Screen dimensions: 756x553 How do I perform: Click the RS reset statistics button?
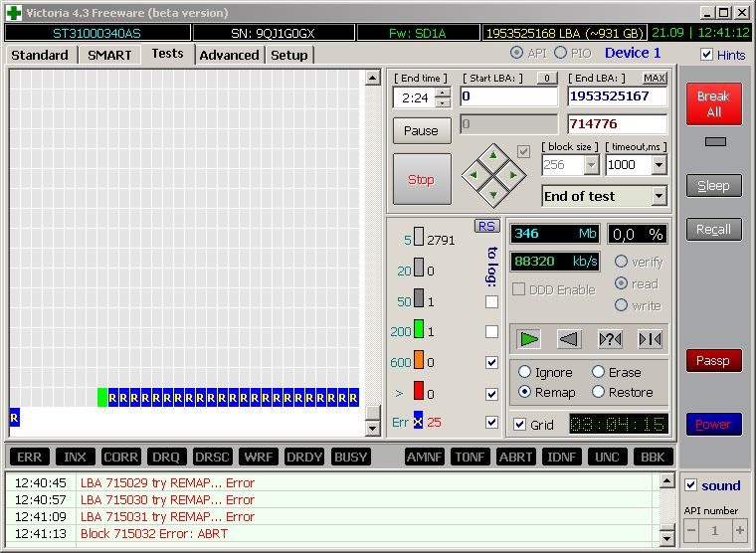(487, 226)
